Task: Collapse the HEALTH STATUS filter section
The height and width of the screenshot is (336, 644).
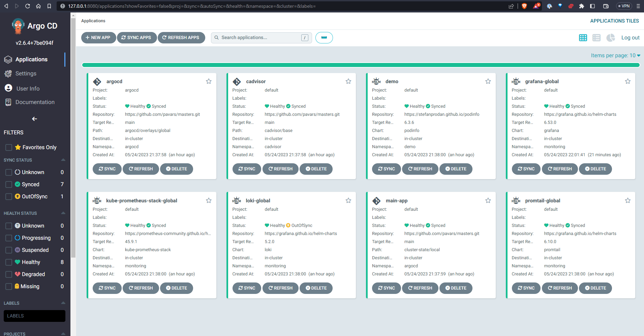Action: 63,213
